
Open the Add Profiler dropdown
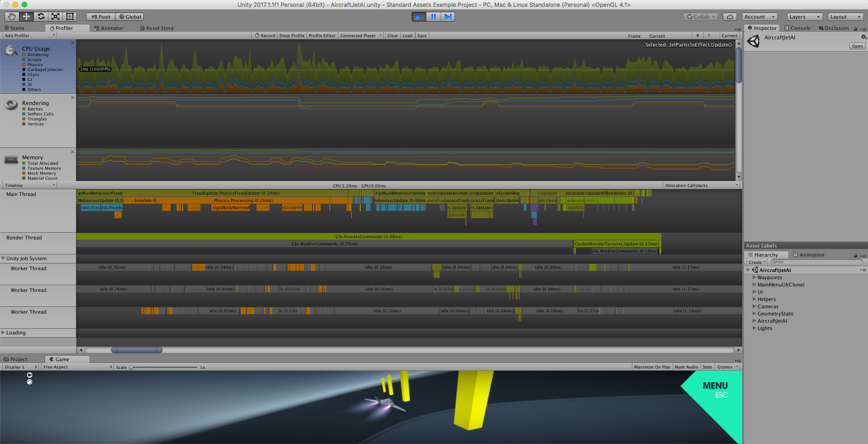[29, 36]
